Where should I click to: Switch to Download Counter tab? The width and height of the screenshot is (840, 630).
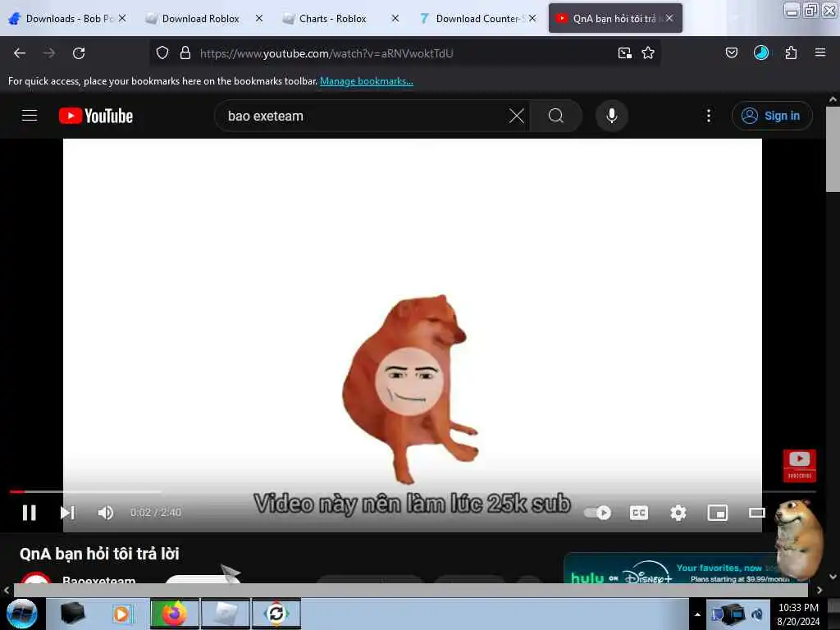477,18
